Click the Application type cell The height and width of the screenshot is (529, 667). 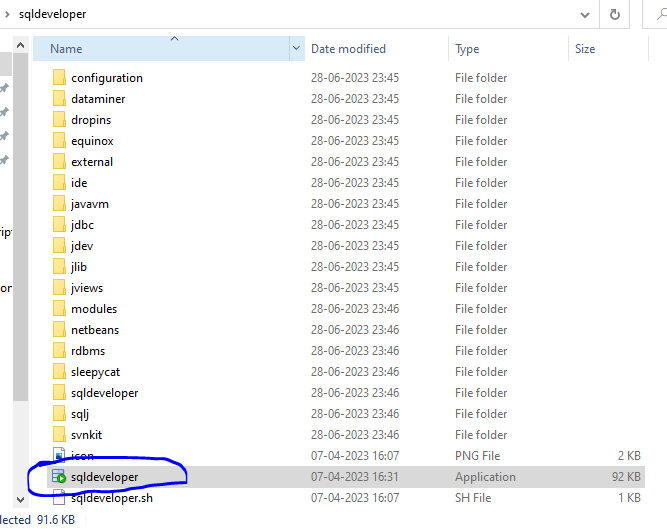click(x=485, y=477)
